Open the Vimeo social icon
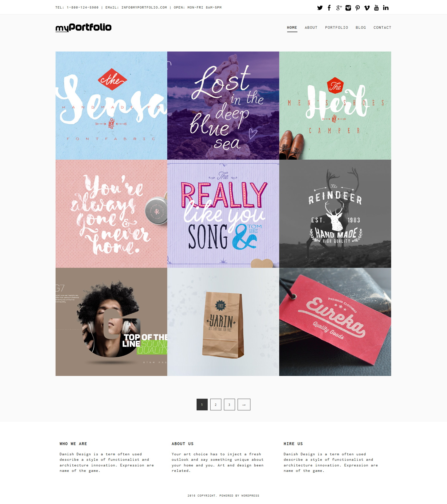The image size is (447, 504). coord(367,8)
